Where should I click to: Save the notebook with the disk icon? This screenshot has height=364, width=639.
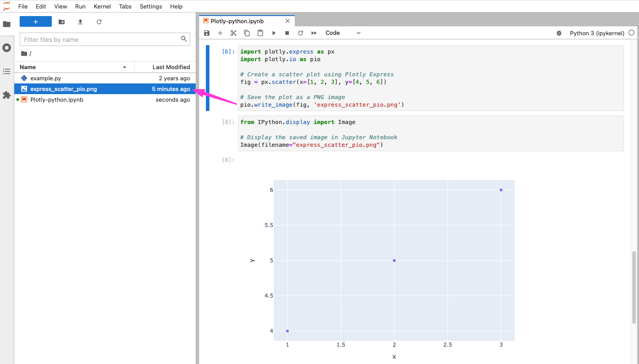(207, 33)
